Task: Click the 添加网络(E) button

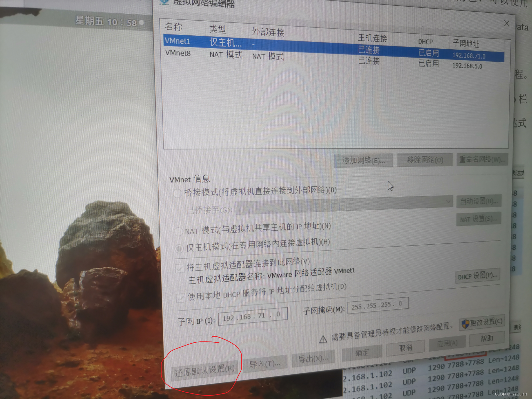Action: [x=363, y=160]
